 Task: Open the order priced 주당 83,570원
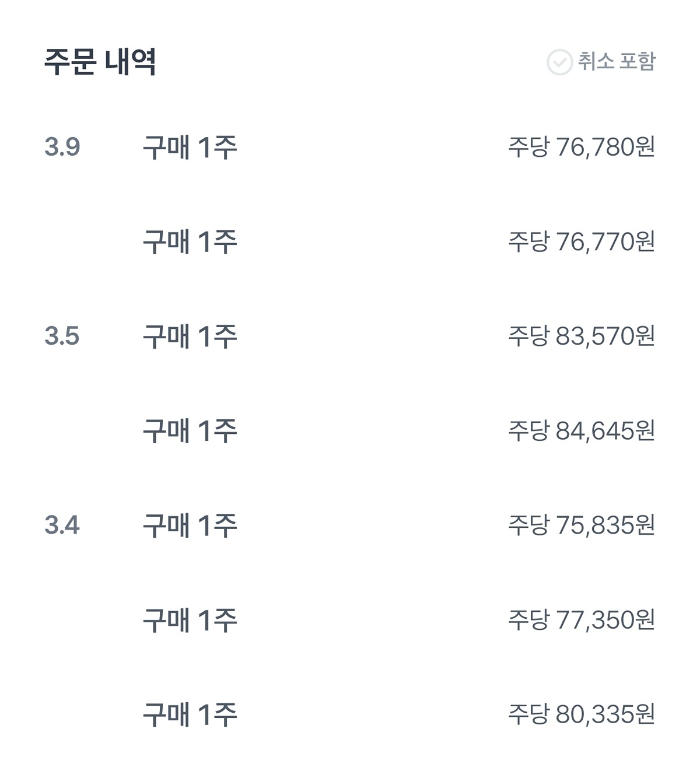tap(581, 336)
